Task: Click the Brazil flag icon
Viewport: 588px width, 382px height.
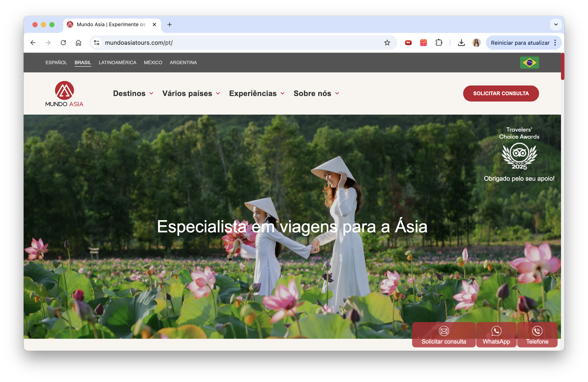Action: click(x=529, y=62)
